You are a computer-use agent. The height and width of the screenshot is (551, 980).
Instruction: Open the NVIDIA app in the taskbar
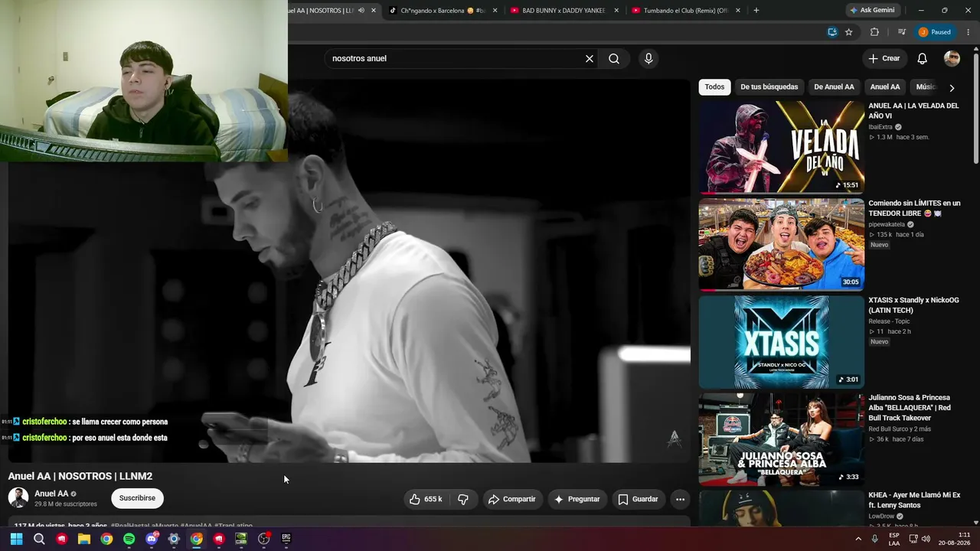click(241, 539)
